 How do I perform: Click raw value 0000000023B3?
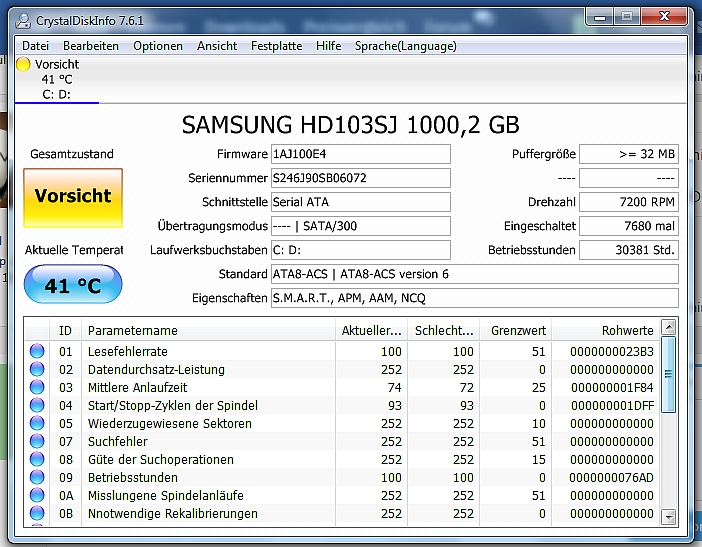tap(612, 352)
